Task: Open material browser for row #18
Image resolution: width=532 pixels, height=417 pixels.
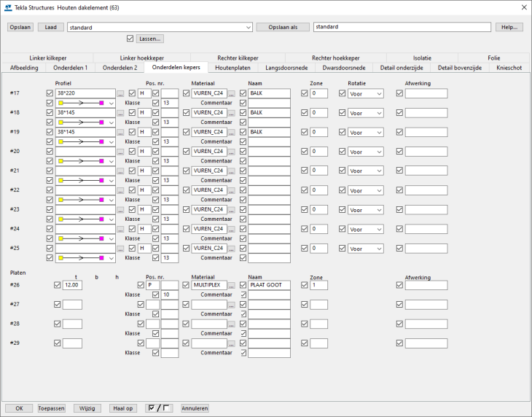Action: click(x=232, y=113)
